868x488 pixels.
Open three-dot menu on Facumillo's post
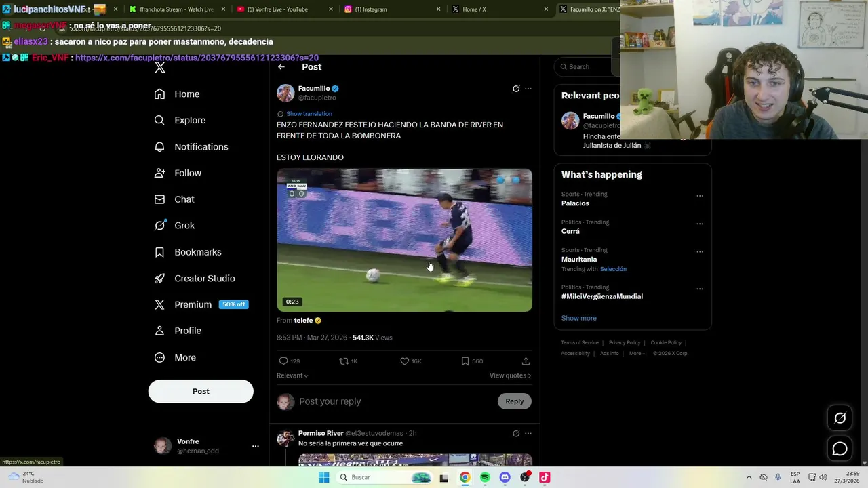tap(528, 89)
